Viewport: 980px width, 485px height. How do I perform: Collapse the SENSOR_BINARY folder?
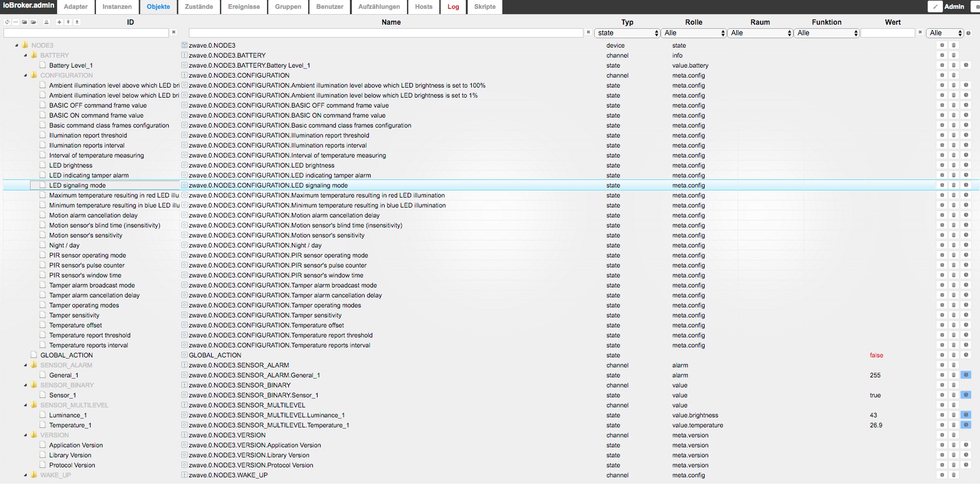coord(25,385)
